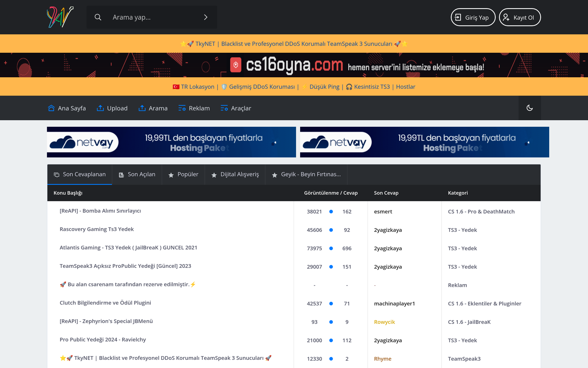This screenshot has width=588, height=368.
Task: Click the left netvay Hosting banner
Action: point(171,142)
